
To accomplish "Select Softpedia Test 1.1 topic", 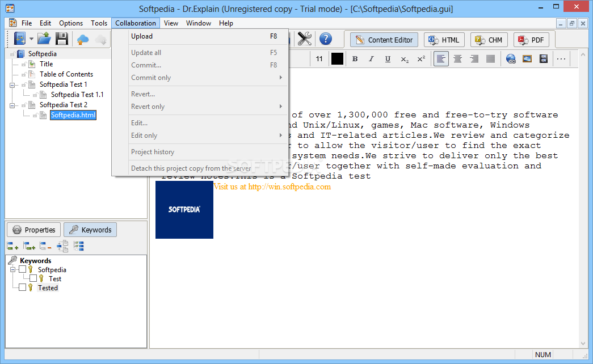I will [77, 95].
